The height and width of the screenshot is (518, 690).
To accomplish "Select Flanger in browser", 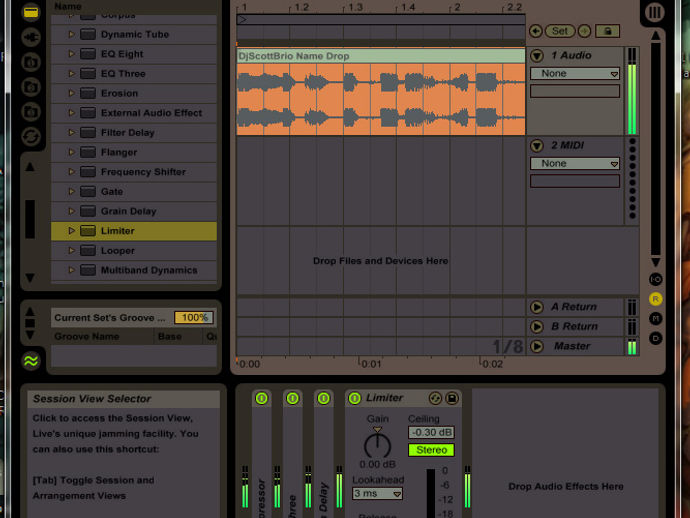I will point(134,152).
